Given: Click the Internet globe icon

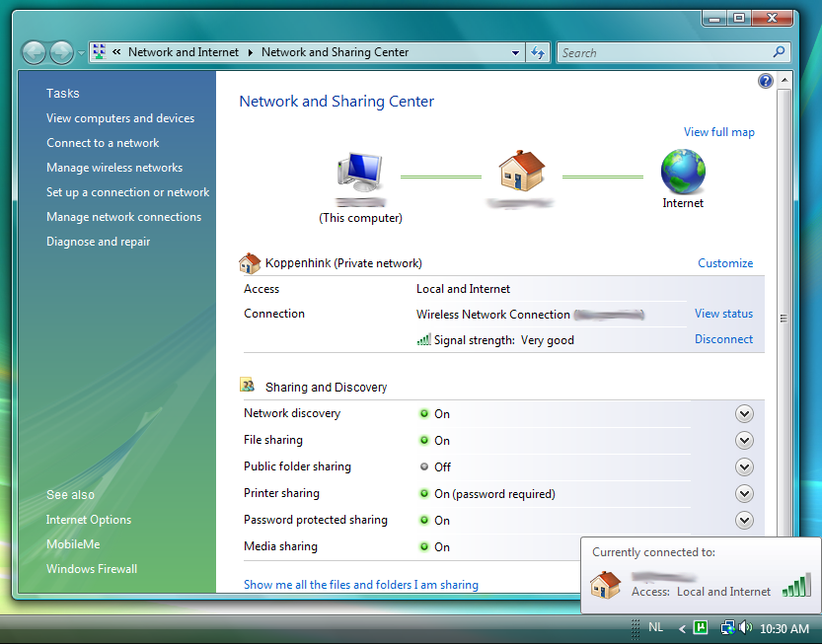Looking at the screenshot, I should click(x=683, y=172).
